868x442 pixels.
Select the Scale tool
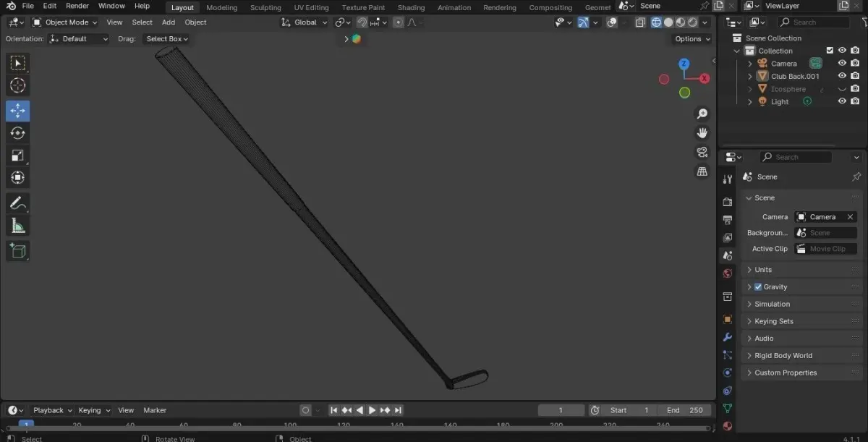click(x=18, y=156)
